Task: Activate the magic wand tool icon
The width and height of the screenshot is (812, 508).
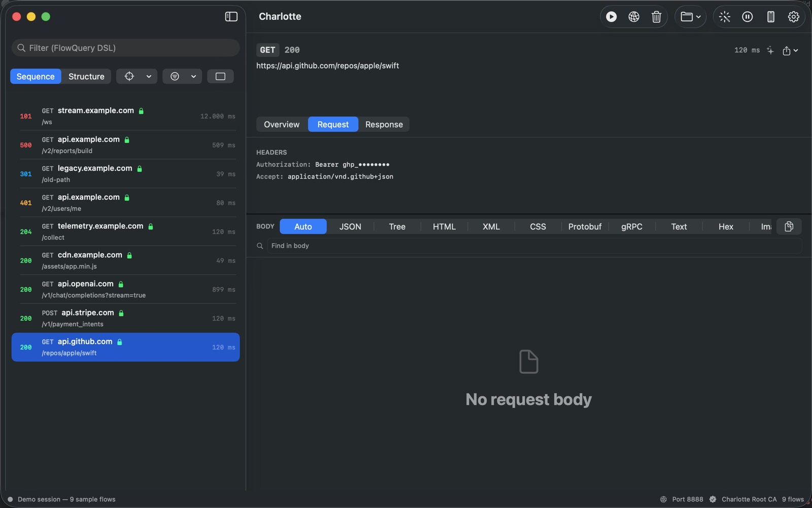Action: click(x=725, y=17)
